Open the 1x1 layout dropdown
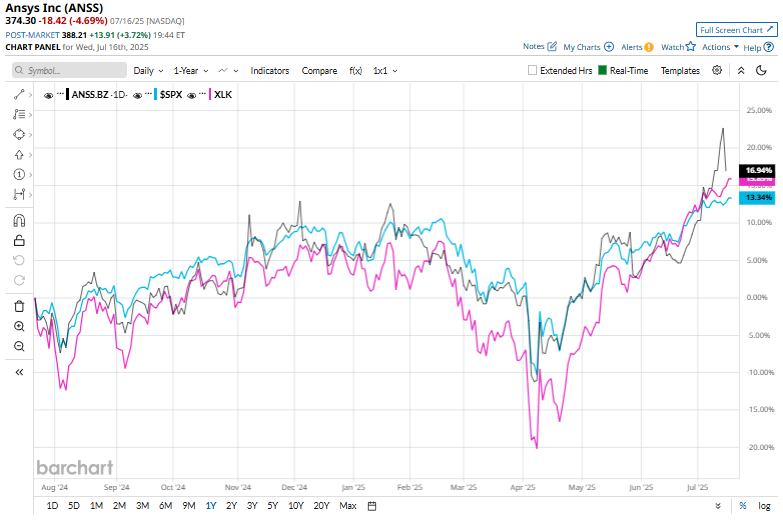 [385, 70]
